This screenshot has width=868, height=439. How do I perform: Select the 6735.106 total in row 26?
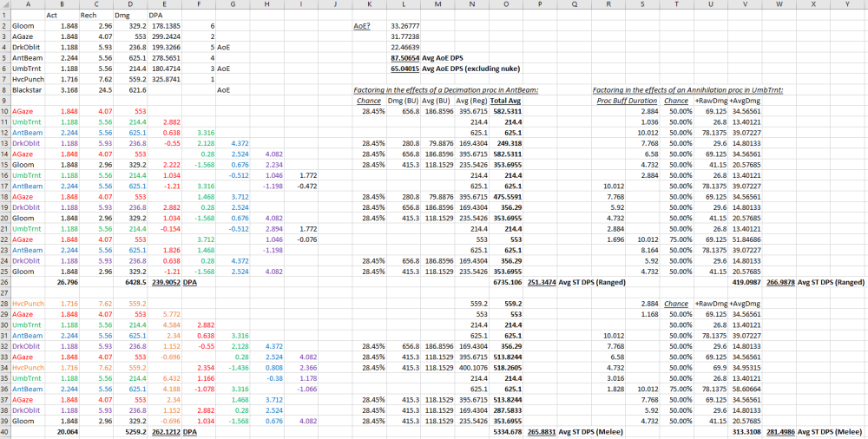pyautogui.click(x=506, y=282)
